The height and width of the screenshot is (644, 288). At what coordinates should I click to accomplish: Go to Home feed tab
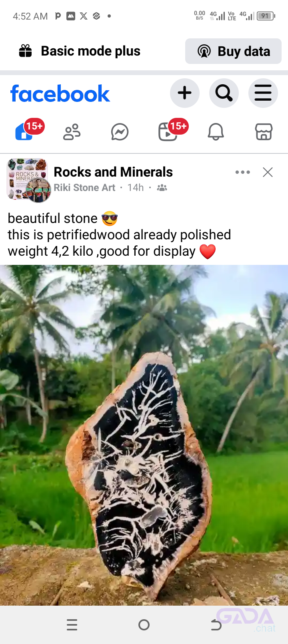(x=24, y=131)
